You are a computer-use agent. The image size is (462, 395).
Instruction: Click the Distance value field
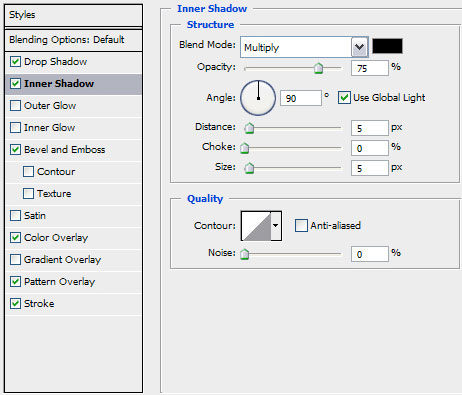[370, 128]
